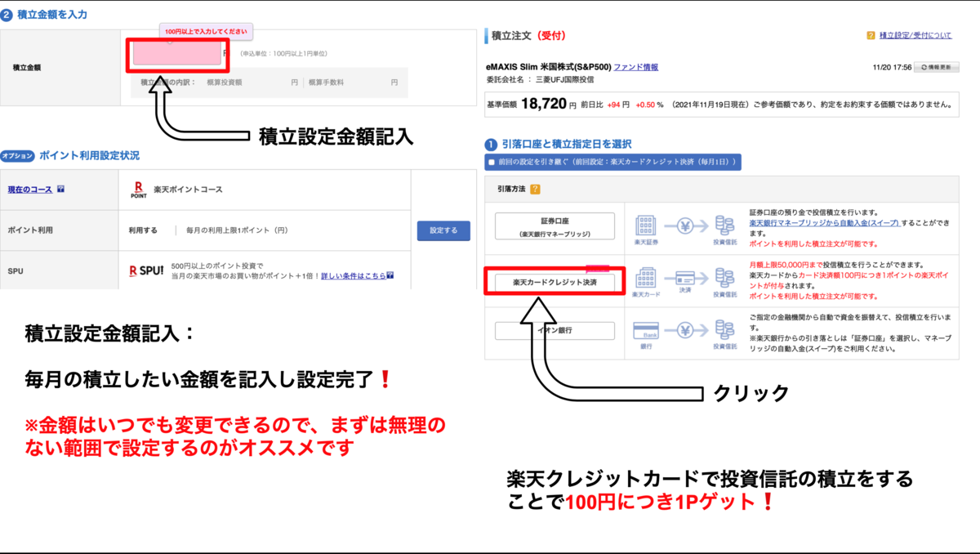
Task: Click the question icon next to 引落方法
Action: click(535, 189)
